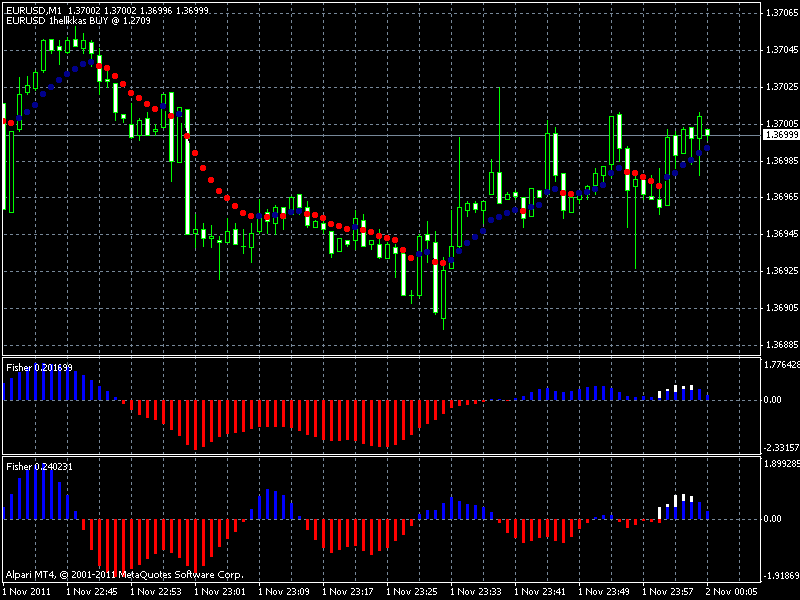Click the '1 Nov 23:33' time label

[x=476, y=592]
